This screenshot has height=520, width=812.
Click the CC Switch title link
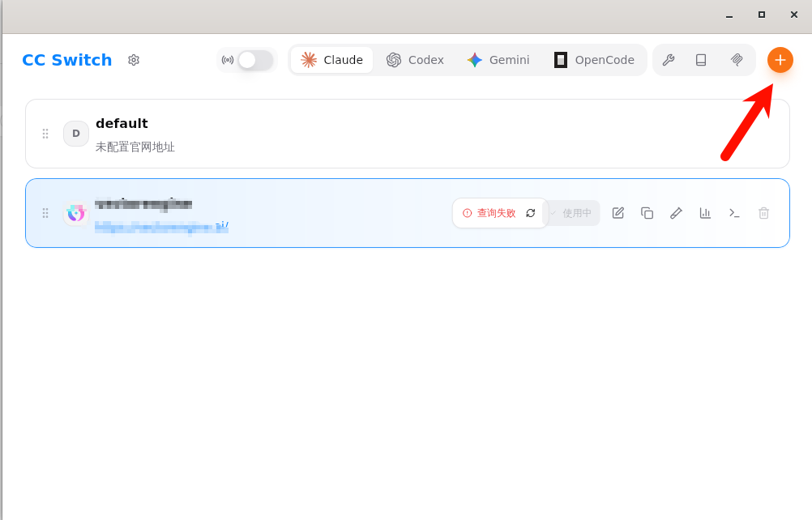[x=67, y=60]
